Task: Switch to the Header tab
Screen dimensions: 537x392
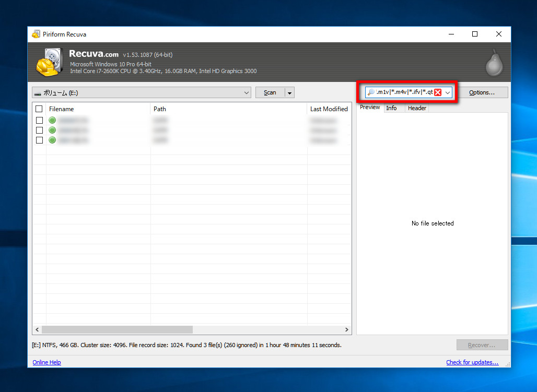Action: tap(417, 108)
